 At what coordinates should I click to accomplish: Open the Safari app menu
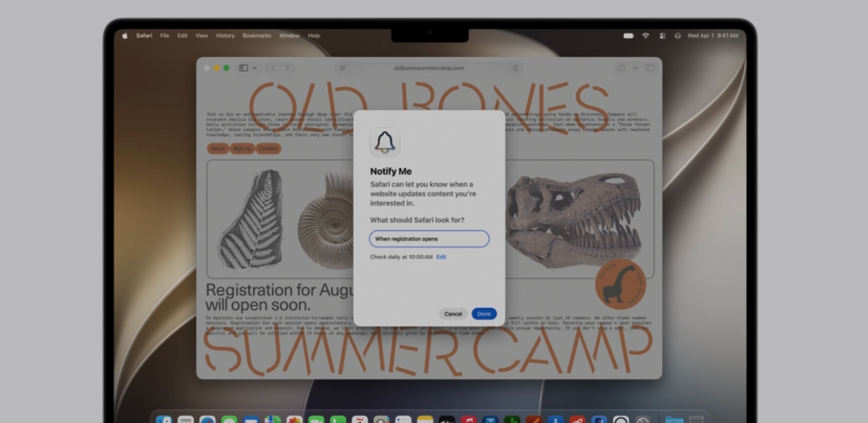(144, 35)
